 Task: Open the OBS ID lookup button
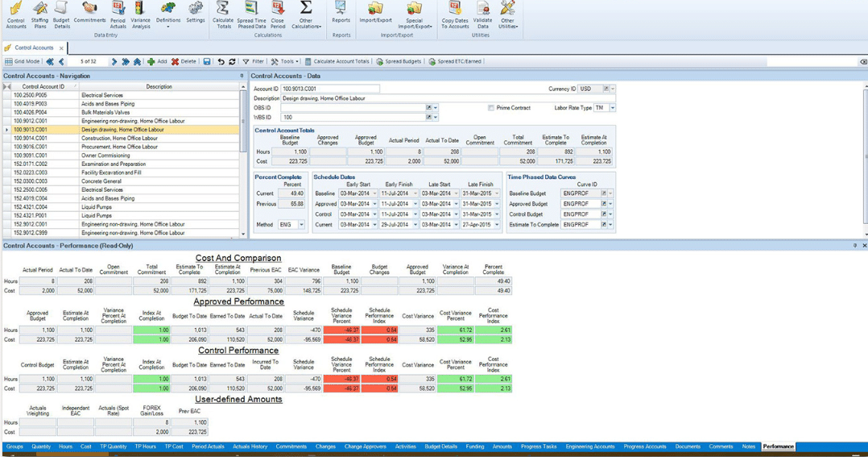pos(428,107)
